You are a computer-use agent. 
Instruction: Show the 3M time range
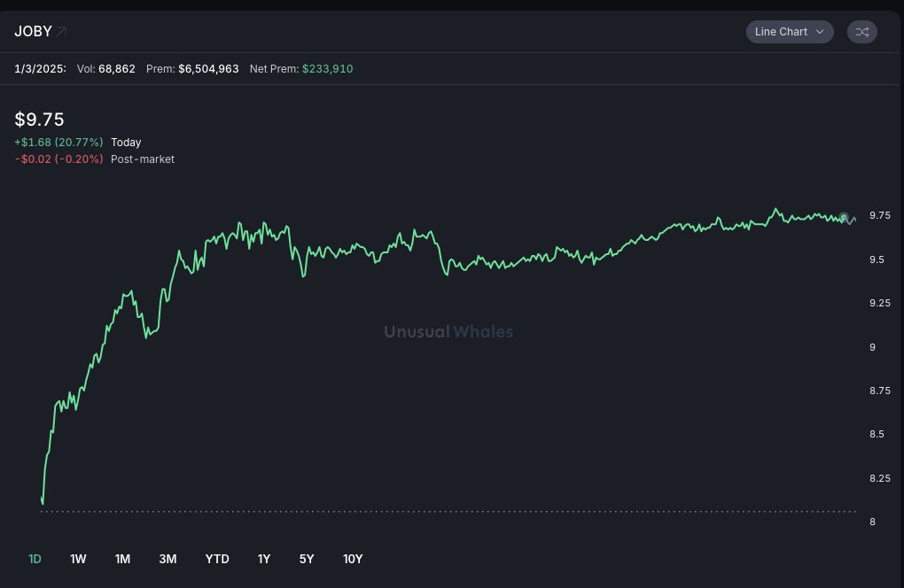[168, 559]
